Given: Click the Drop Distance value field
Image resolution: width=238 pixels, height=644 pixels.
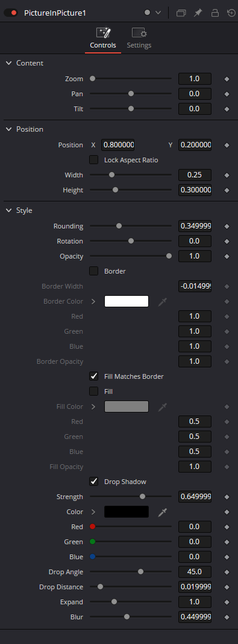Looking at the screenshot, I should [x=195, y=587].
